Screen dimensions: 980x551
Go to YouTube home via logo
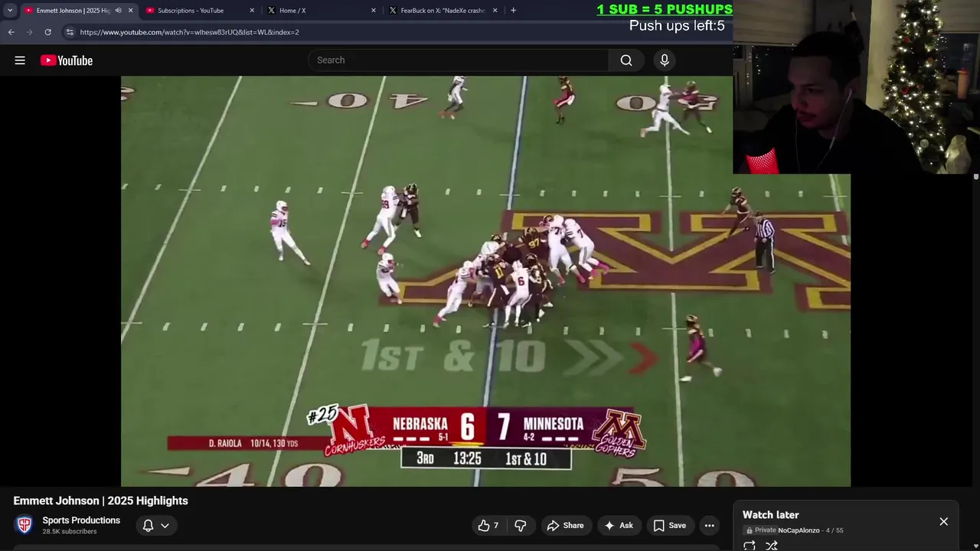[67, 60]
